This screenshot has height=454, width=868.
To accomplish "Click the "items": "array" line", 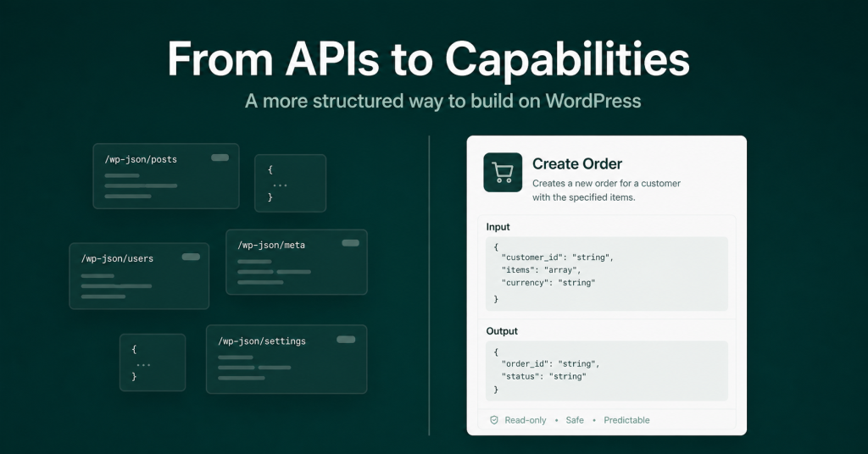I will [x=541, y=270].
